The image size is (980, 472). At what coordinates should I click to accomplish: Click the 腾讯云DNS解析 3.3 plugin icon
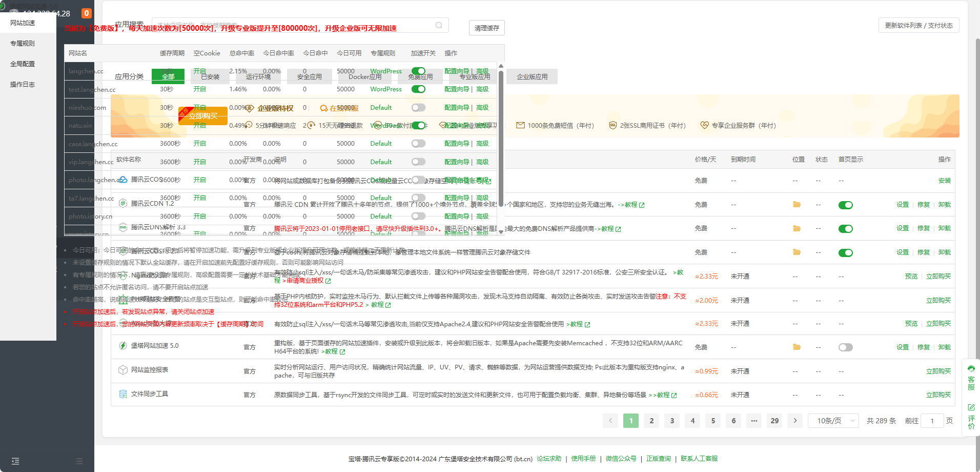(123, 227)
